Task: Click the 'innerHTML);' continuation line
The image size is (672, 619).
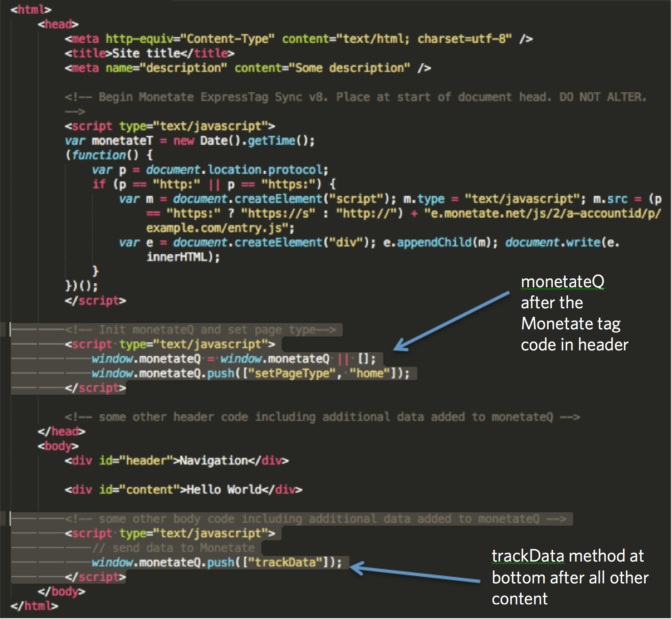Action: [183, 257]
